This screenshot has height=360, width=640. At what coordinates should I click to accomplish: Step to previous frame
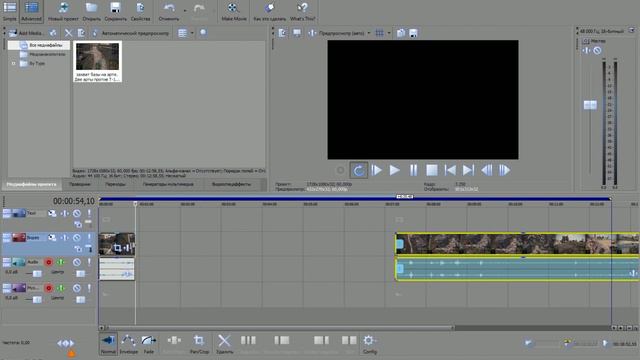pyautogui.click(x=487, y=170)
